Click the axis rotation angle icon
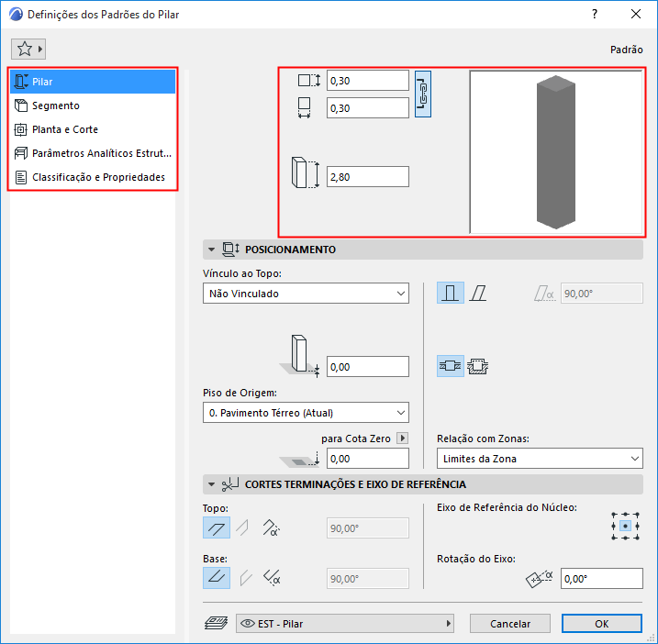658x644 pixels. click(x=540, y=579)
